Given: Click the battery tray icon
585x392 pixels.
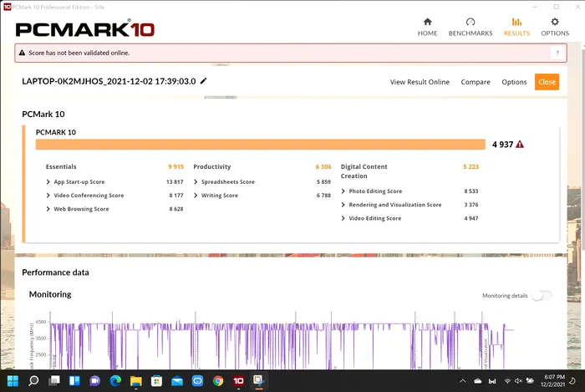Looking at the screenshot, I should (530, 381).
